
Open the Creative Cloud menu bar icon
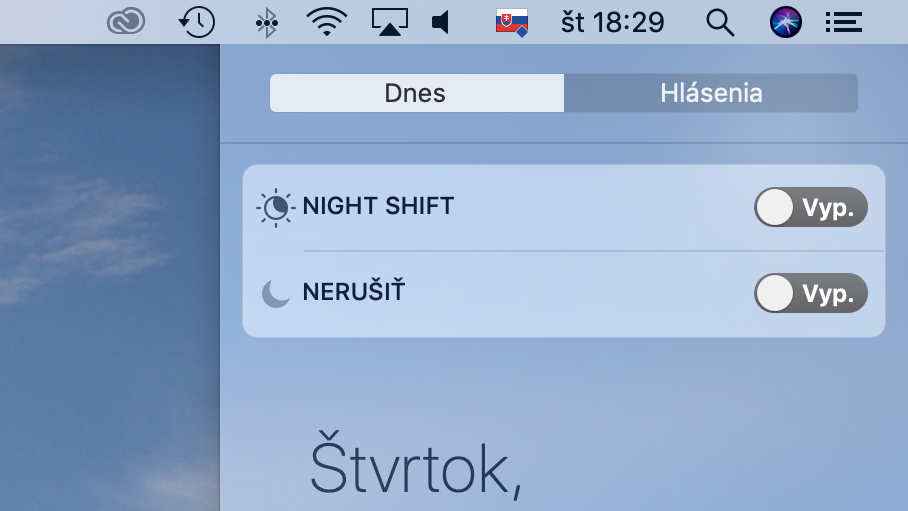(x=126, y=22)
